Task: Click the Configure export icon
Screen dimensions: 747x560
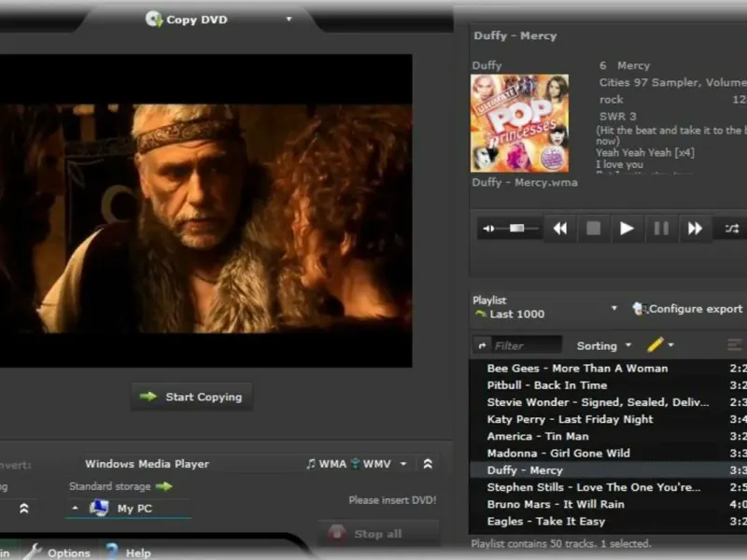Action: coord(640,309)
